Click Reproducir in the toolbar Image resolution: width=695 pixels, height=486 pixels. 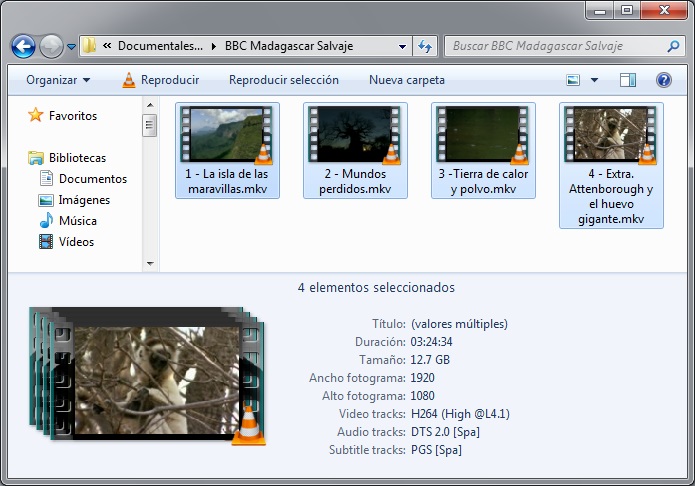click(x=170, y=80)
